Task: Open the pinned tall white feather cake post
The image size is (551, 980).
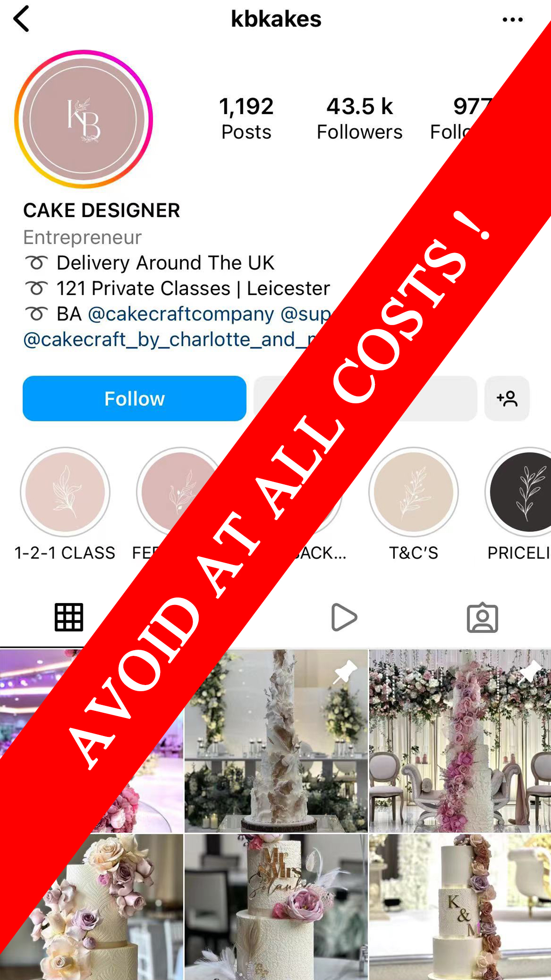Action: coord(276,741)
